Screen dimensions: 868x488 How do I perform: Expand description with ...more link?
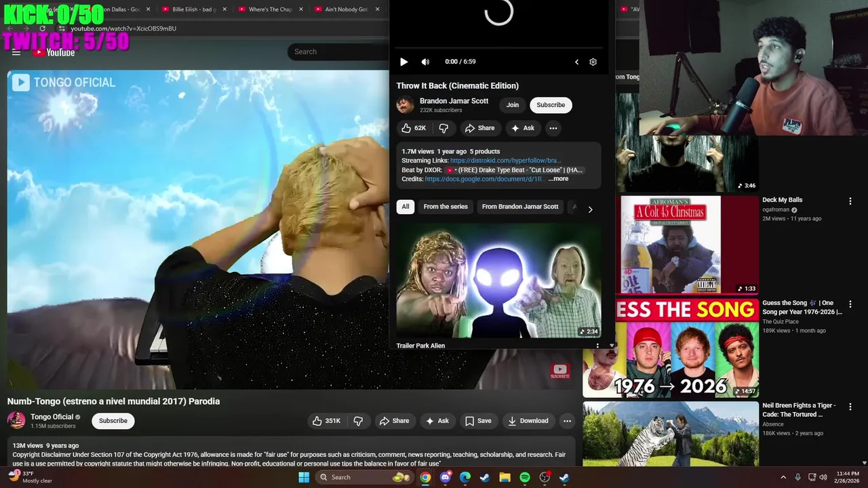pyautogui.click(x=558, y=179)
